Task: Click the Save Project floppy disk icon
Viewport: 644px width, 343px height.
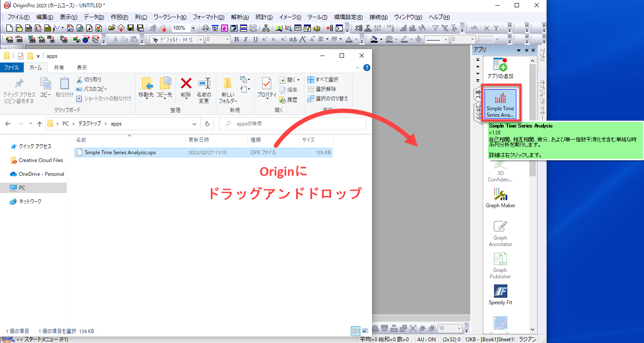Action: (131, 28)
